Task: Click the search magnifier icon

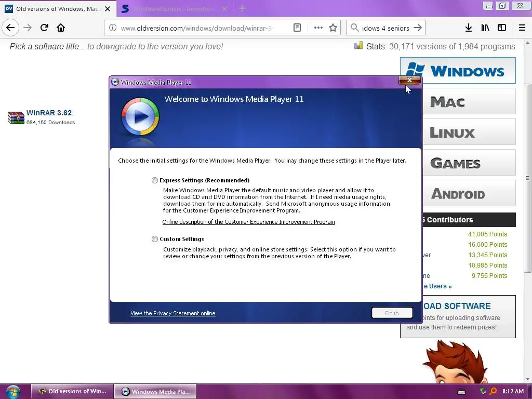Action: click(x=354, y=28)
